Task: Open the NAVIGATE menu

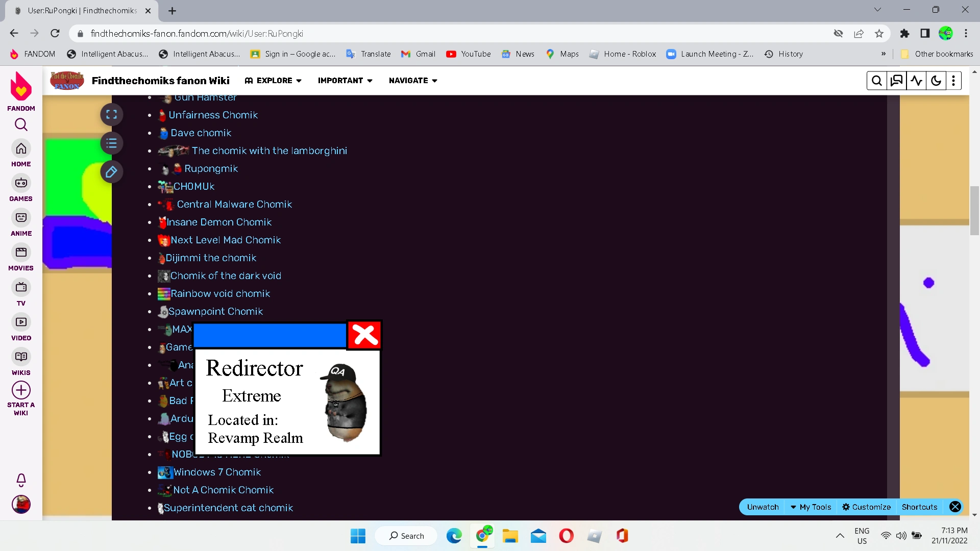Action: (x=412, y=80)
